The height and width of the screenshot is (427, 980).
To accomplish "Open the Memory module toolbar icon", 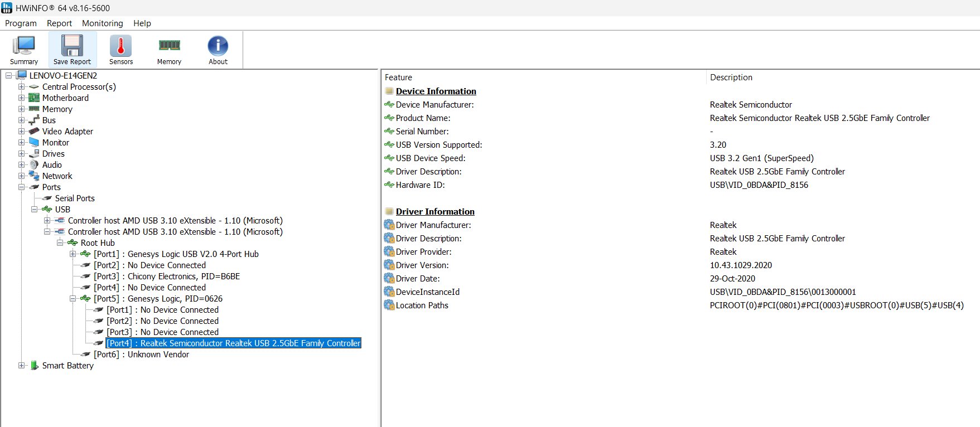I will [170, 45].
